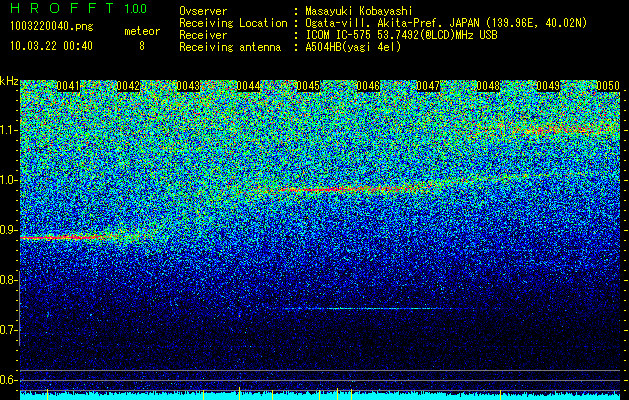Select the file name 1003220040.png
629x400 pixels.
tap(52, 27)
